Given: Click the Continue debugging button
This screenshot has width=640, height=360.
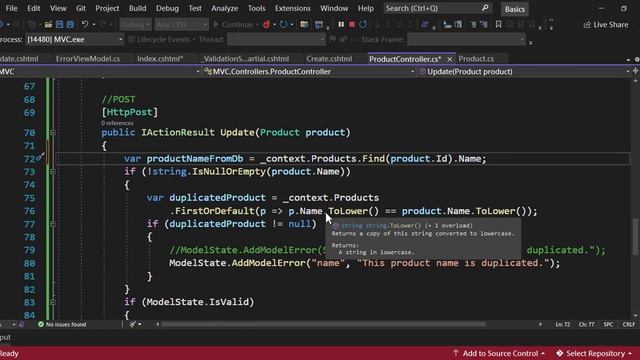Looking at the screenshot, I should [233, 25].
